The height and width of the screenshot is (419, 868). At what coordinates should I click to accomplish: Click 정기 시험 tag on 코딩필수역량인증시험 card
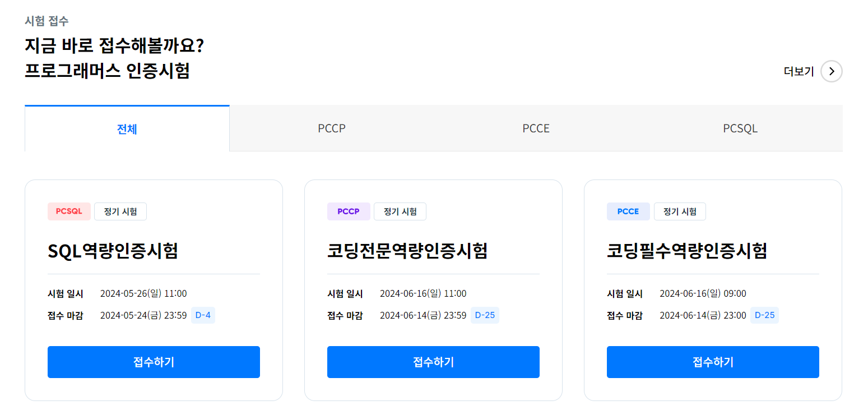[680, 211]
